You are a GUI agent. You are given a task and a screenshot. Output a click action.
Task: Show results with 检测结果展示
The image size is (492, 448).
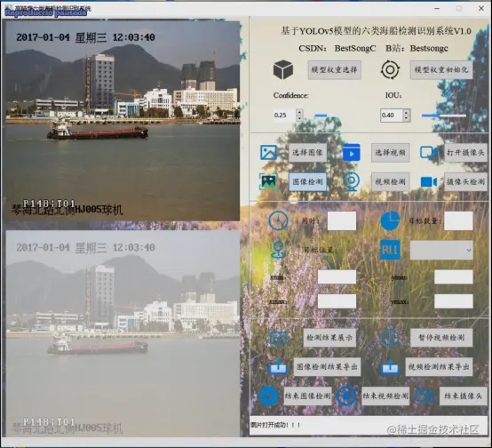(x=329, y=338)
